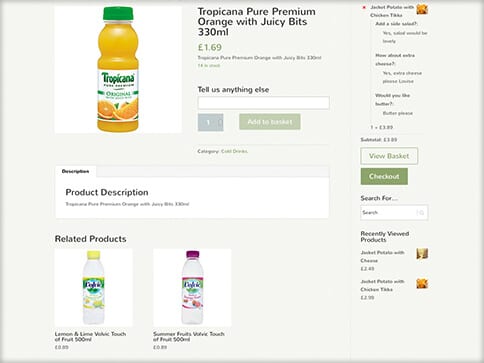Click the Tropicana bottle product image
484x363 pixels.
118,69
